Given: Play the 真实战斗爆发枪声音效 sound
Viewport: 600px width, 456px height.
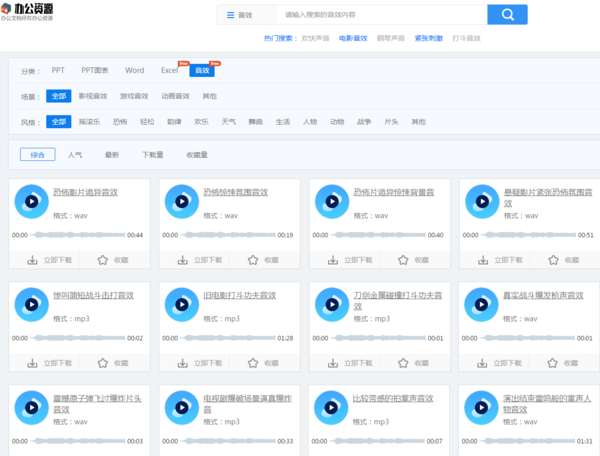Looking at the screenshot, I should point(481,305).
